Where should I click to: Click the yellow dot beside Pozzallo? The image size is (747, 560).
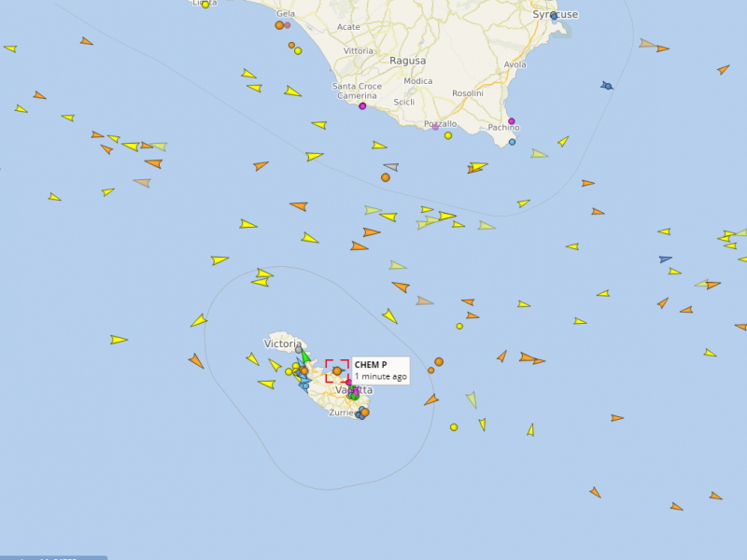[x=448, y=135]
